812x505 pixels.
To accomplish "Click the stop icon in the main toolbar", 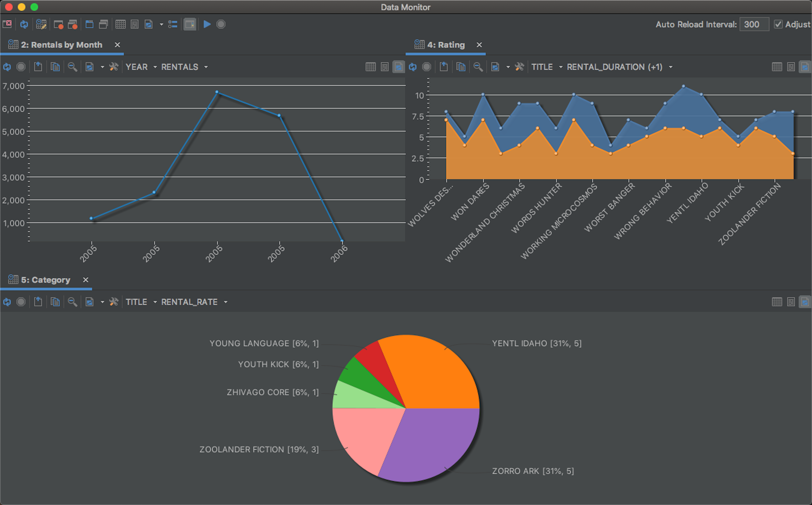I will [x=221, y=24].
